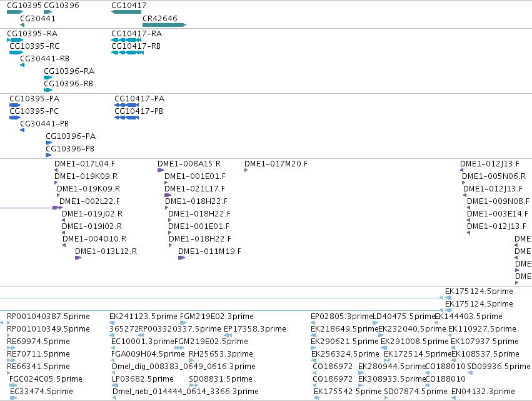532x401 pixels.
Task: Open the CG30441 gene label
Action: (x=38, y=18)
